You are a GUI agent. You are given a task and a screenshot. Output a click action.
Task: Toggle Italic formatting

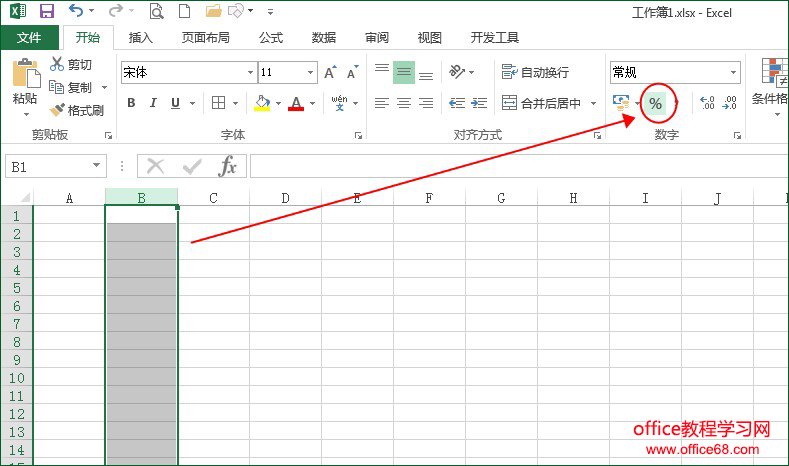(153, 103)
